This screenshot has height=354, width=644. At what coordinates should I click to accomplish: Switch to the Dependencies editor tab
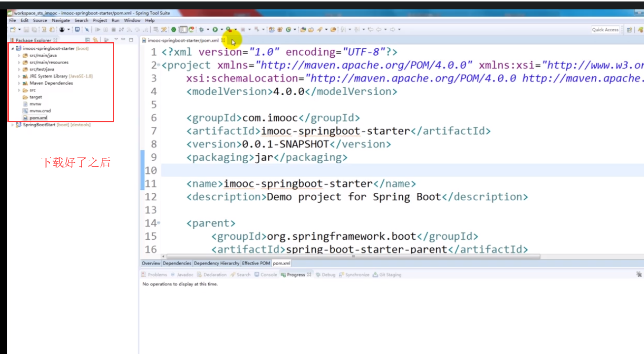[177, 263]
